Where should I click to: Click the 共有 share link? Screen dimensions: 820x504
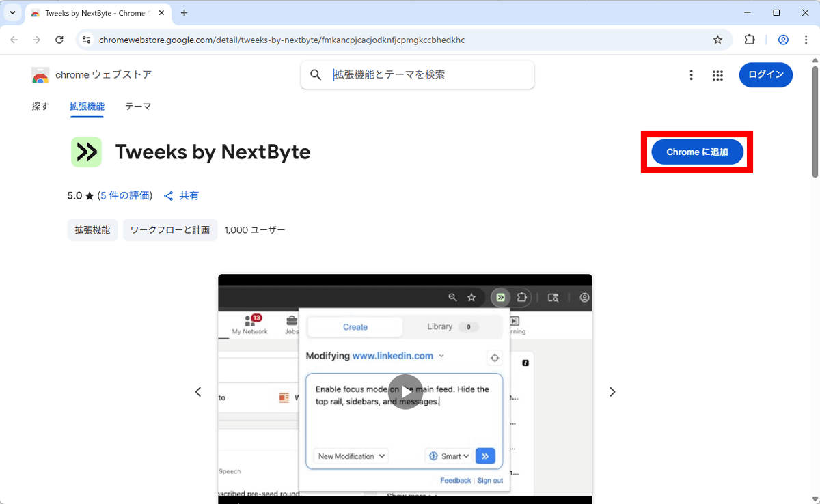pyautogui.click(x=182, y=196)
